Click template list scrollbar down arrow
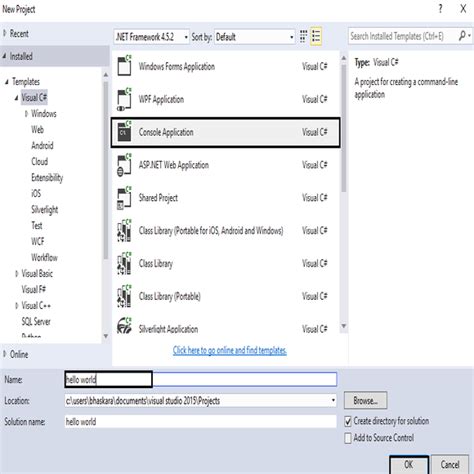 [344, 326]
